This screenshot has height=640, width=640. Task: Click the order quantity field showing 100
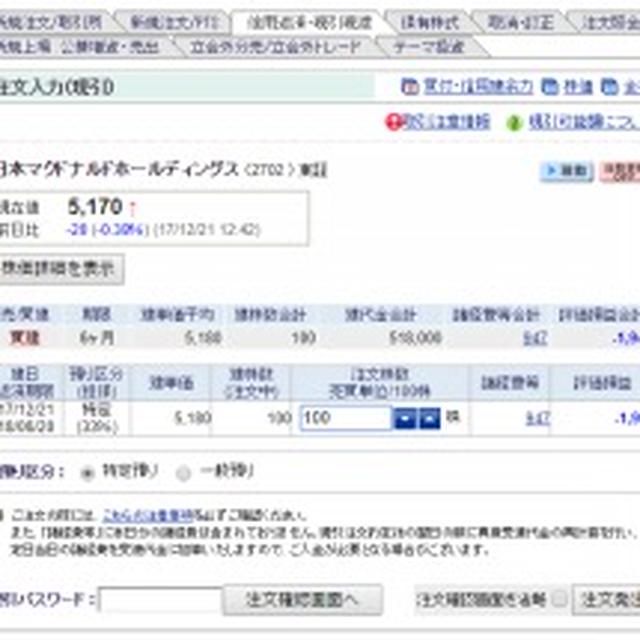point(346,418)
